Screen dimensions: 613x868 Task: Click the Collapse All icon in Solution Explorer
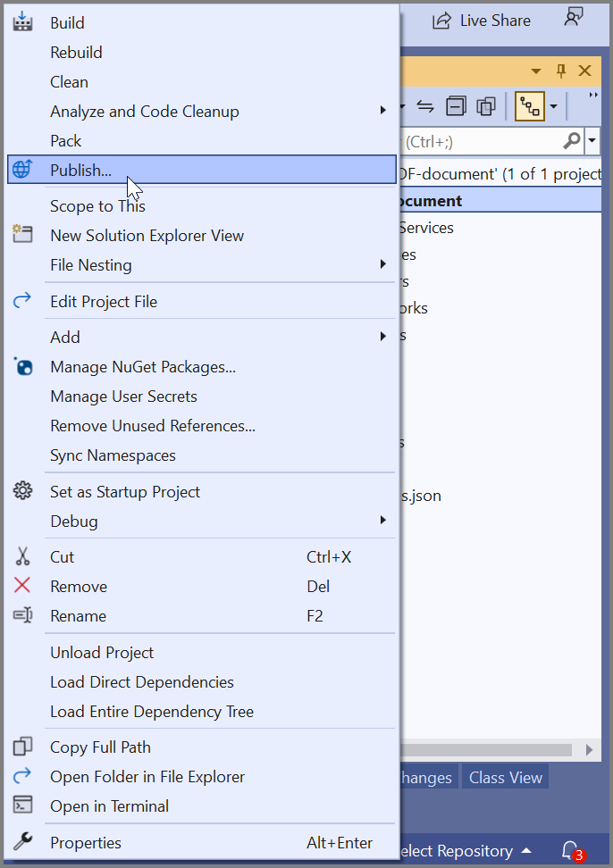[456, 106]
